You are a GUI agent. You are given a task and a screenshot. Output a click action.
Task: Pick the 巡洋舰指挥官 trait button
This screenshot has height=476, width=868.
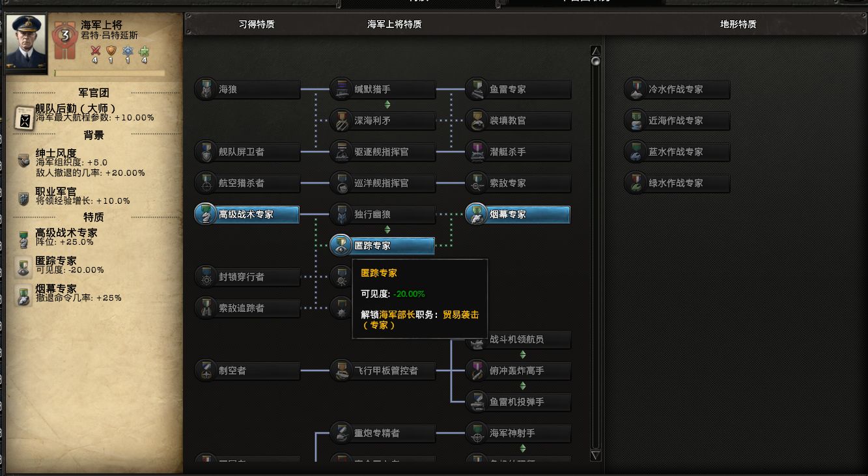[x=382, y=184]
